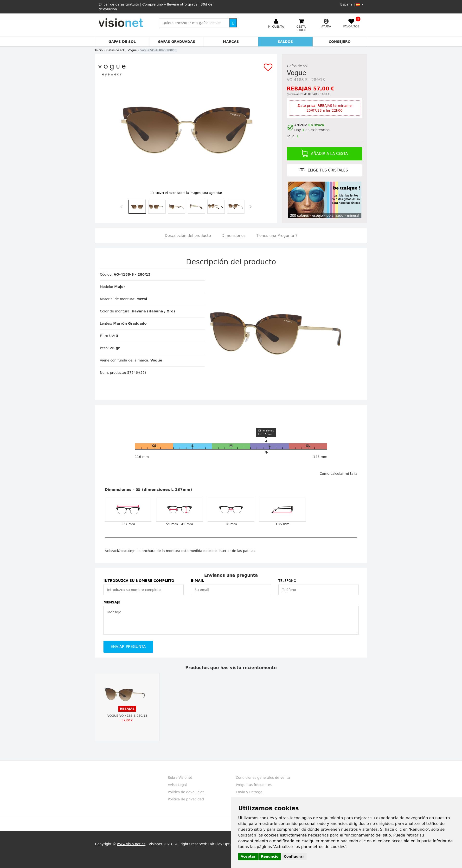Show previous thumbnail with left chevron
462x868 pixels.
tap(122, 207)
